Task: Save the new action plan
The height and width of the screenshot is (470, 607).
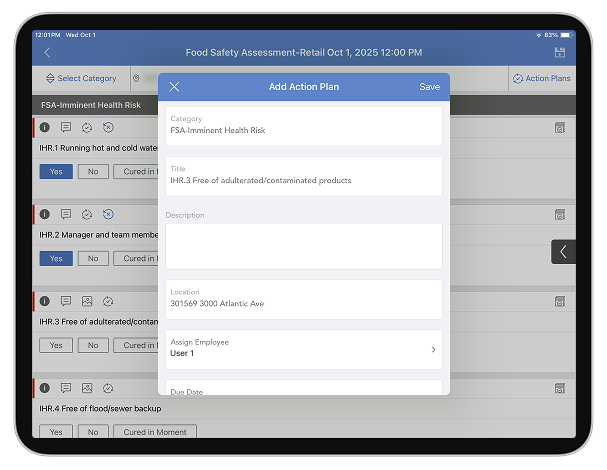Action: click(429, 87)
